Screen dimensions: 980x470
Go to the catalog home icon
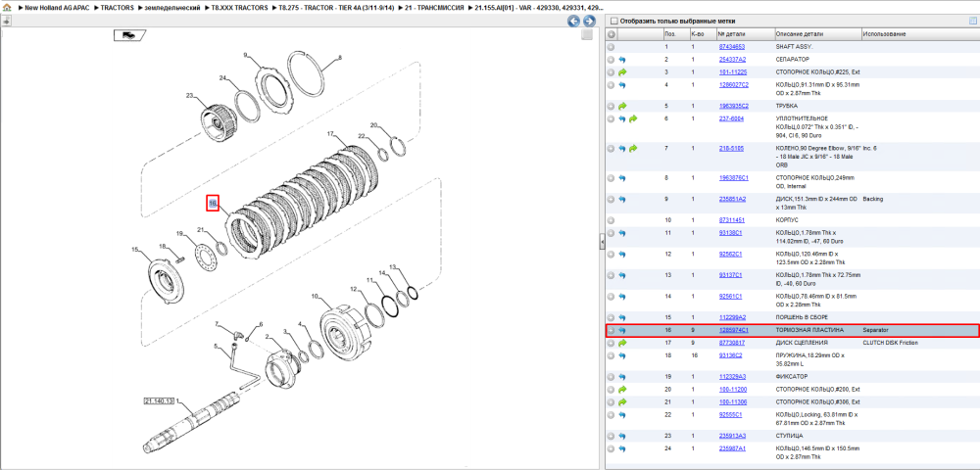point(7,8)
